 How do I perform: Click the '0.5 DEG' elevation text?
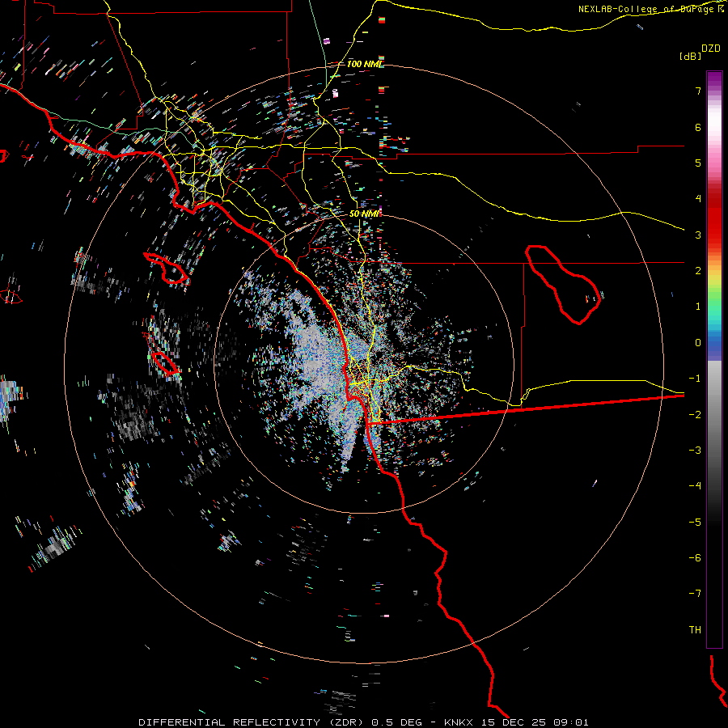[396, 722]
